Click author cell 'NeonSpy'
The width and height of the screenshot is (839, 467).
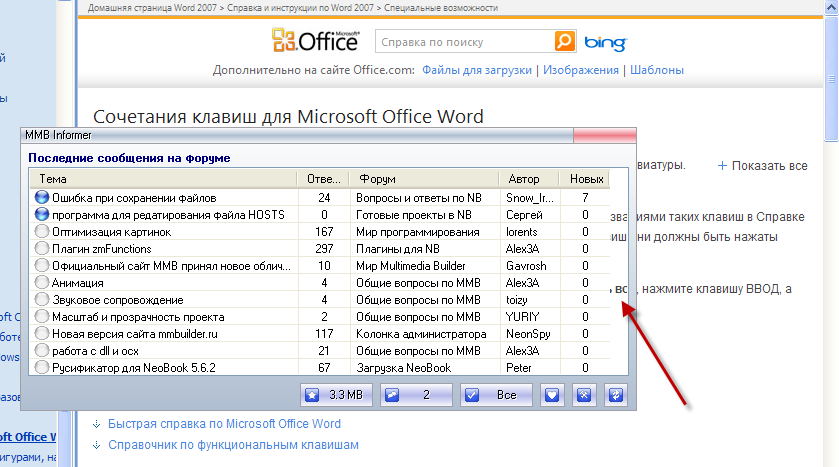[528, 334]
